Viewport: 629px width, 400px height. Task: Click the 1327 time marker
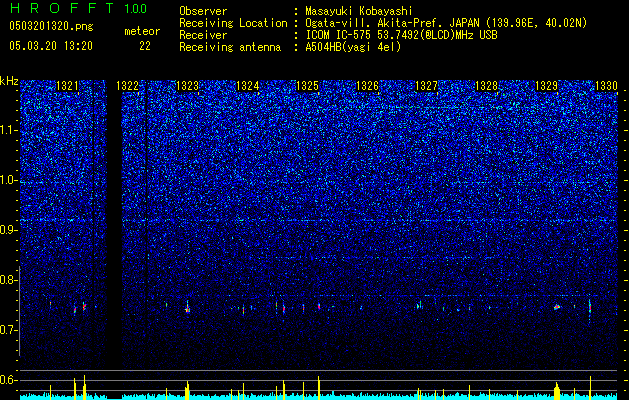click(426, 86)
